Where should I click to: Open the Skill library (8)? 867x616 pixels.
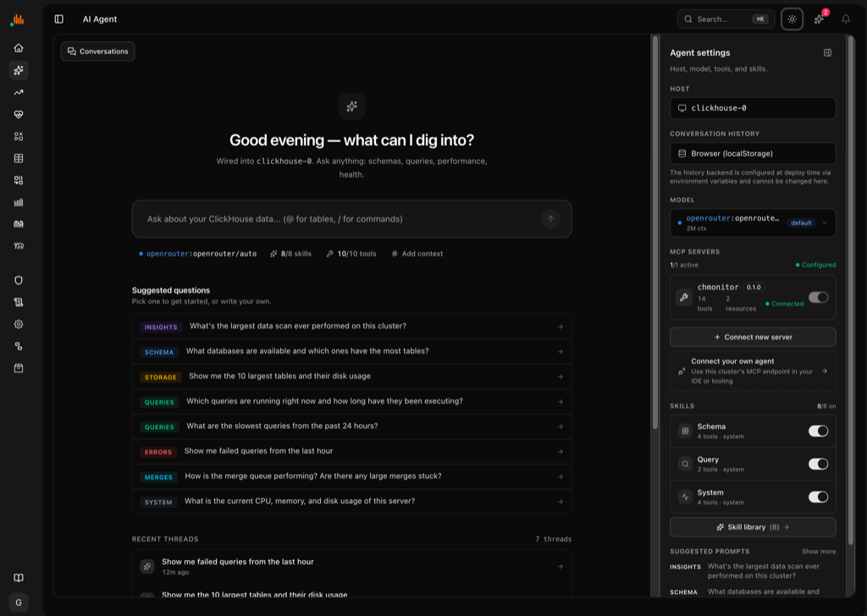[753, 527]
